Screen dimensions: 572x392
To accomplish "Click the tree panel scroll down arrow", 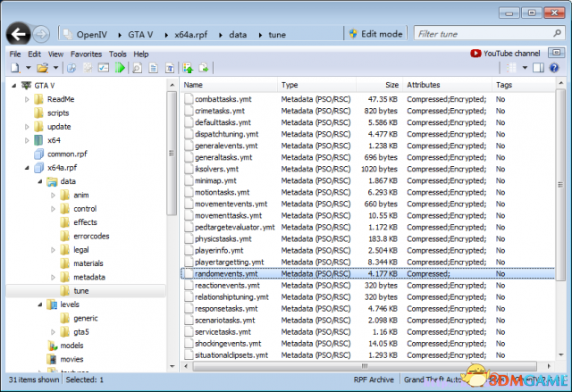I will (172, 366).
